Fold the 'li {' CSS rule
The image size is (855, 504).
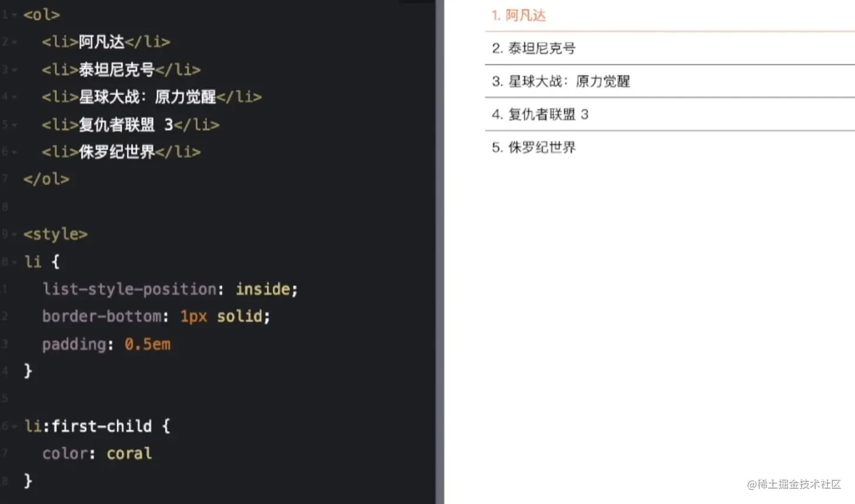click(13, 262)
